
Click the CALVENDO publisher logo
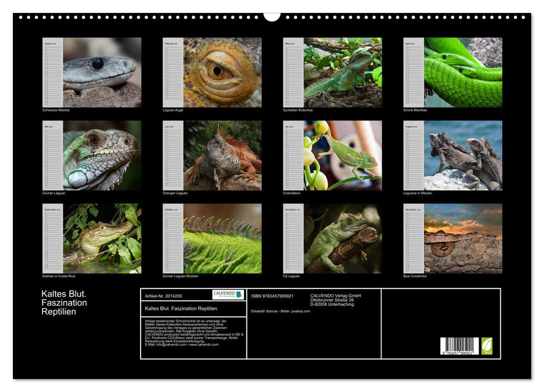click(228, 295)
